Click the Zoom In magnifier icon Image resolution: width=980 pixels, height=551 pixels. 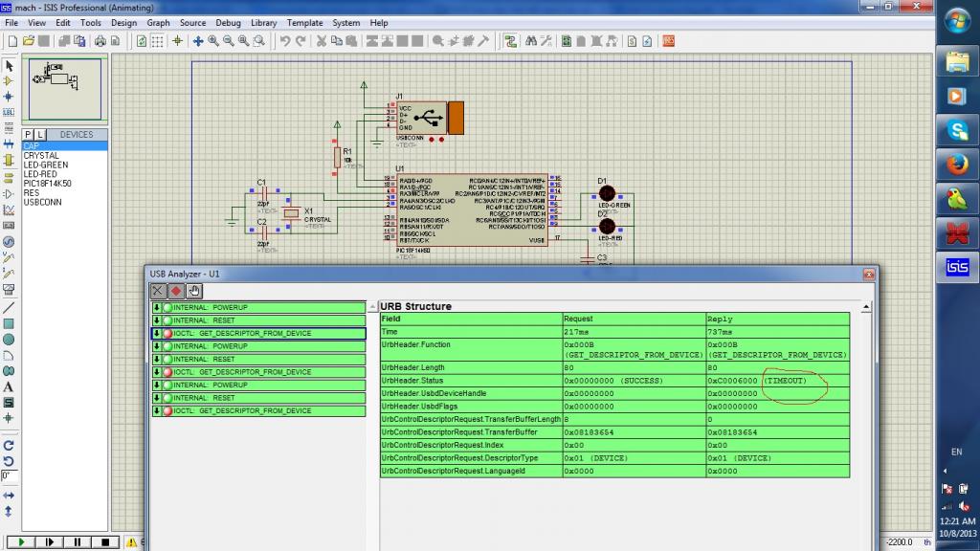pos(213,41)
